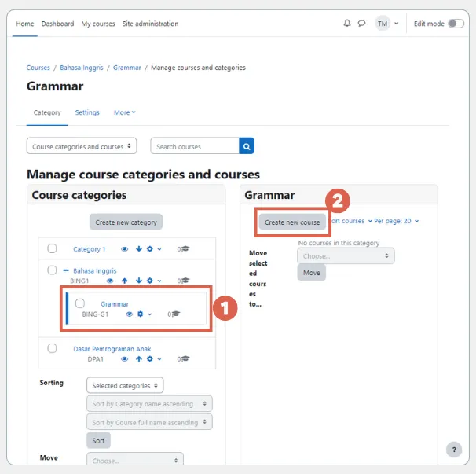Open the Selected categories sorting dropdown
The height and width of the screenshot is (474, 476).
coord(125,385)
